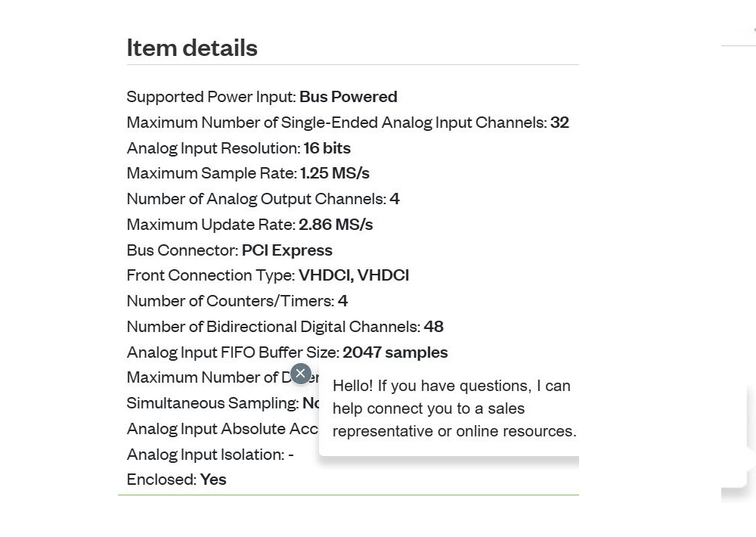The height and width of the screenshot is (537, 756).
Task: Close the chat greeting popup
Action: tap(300, 374)
